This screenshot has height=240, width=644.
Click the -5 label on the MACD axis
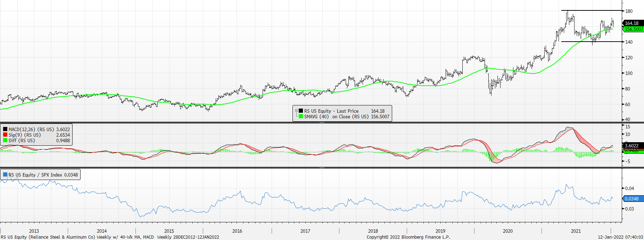click(628, 161)
